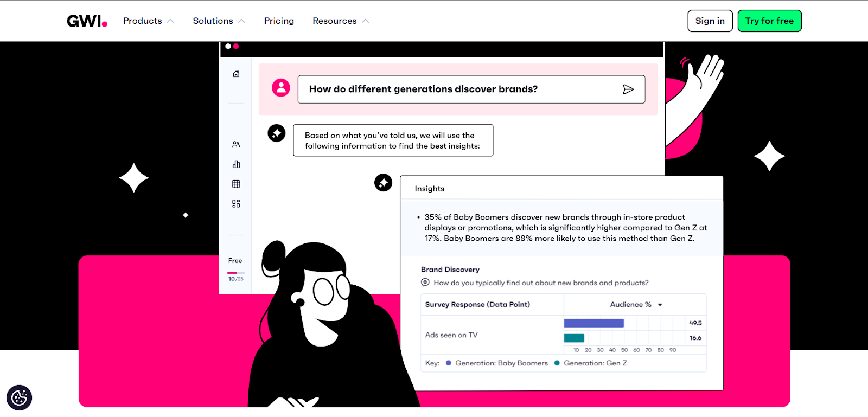The image size is (868, 417).
Task: Expand the Products menu
Action: (148, 21)
